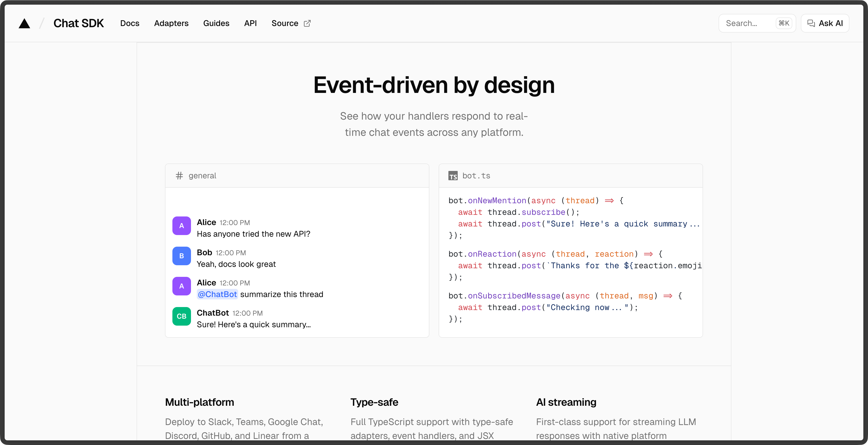Open the Docs navigation item

tap(130, 23)
